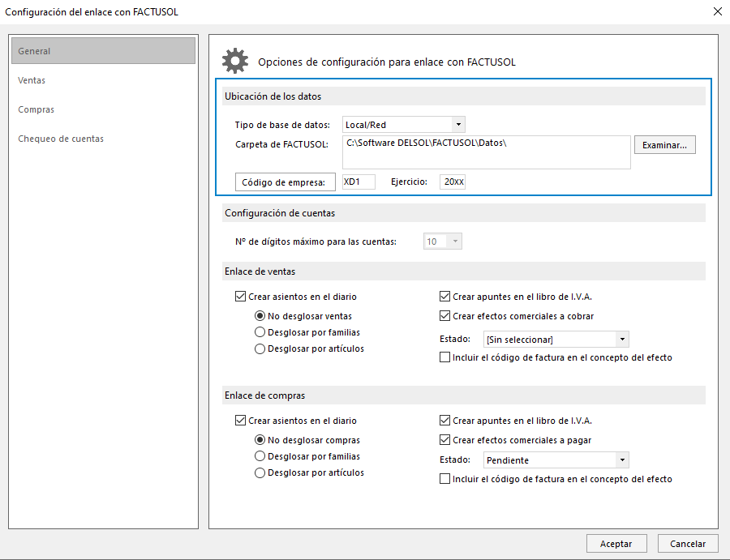Close the FACTUSOL configuration dialog
This screenshot has height=560, width=730.
coord(718,11)
